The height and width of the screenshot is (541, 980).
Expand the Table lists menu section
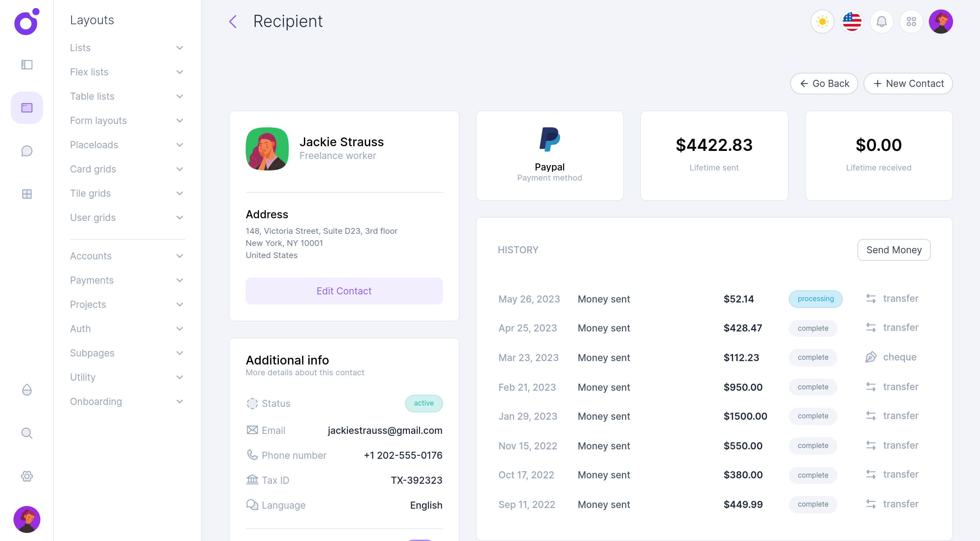click(127, 96)
